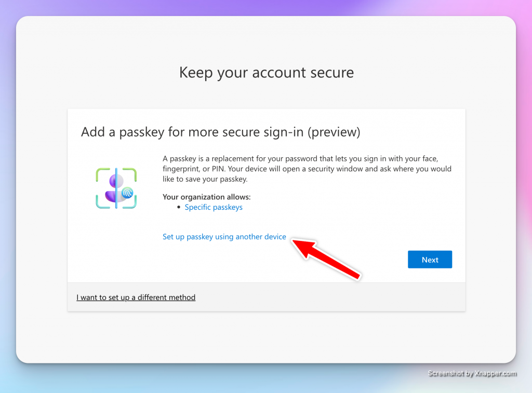This screenshot has width=532, height=393.
Task: Click the bullet point before "Specific passkeys"
Action: click(x=179, y=207)
